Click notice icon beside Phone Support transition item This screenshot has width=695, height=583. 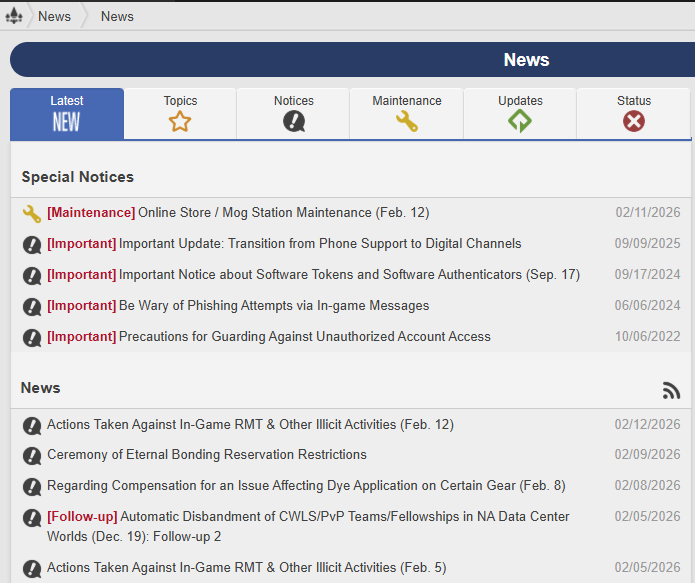pos(31,245)
